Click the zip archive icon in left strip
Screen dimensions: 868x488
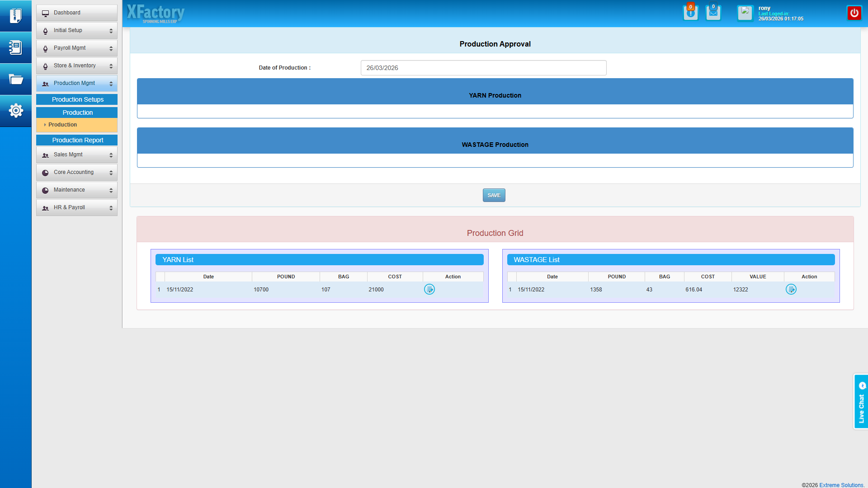(x=15, y=16)
